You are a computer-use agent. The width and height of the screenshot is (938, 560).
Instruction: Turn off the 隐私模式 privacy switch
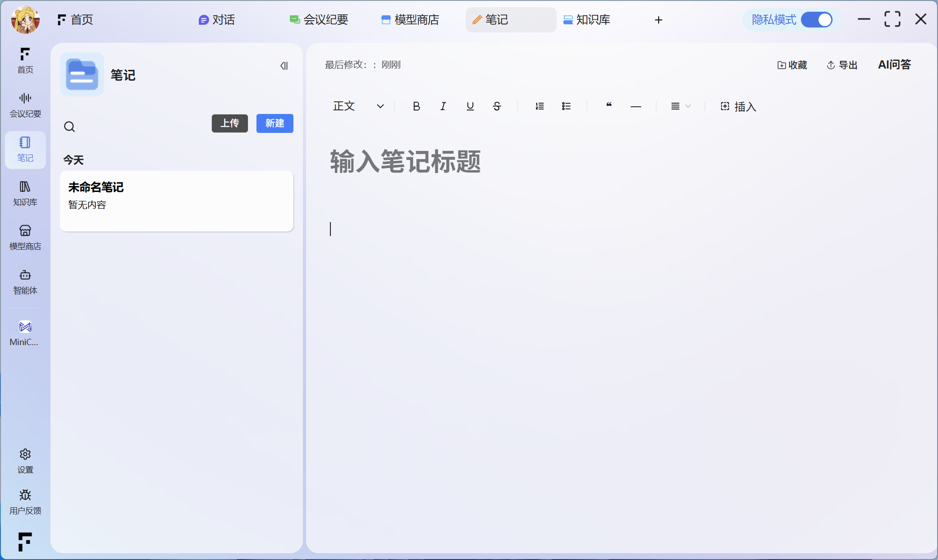tap(817, 20)
